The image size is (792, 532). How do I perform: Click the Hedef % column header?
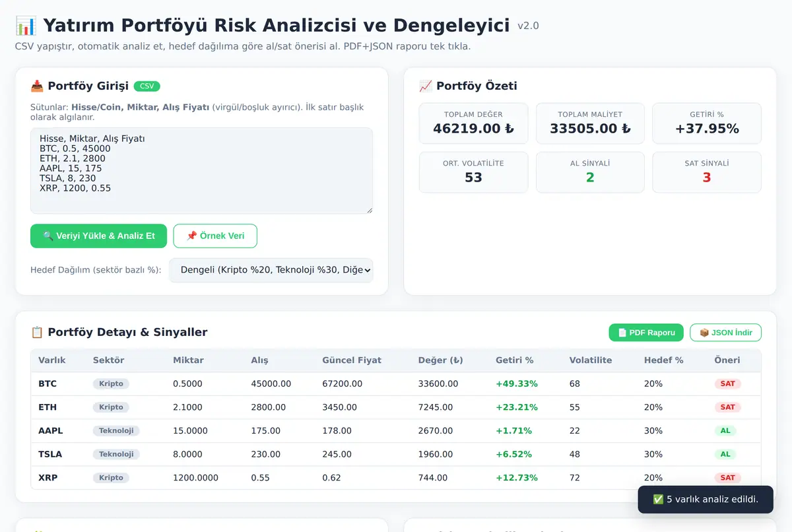tap(663, 360)
